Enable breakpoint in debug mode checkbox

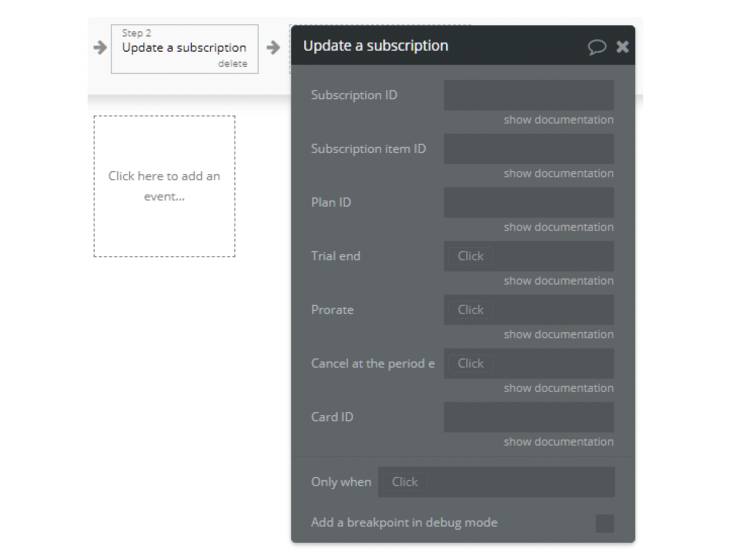(x=604, y=523)
